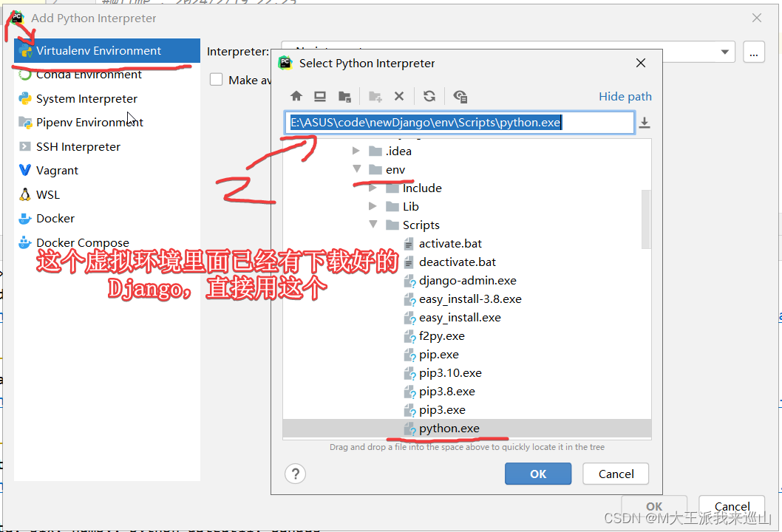Click Cancel in Select Python Interpreter dialog
The image size is (782, 532).
tap(616, 474)
